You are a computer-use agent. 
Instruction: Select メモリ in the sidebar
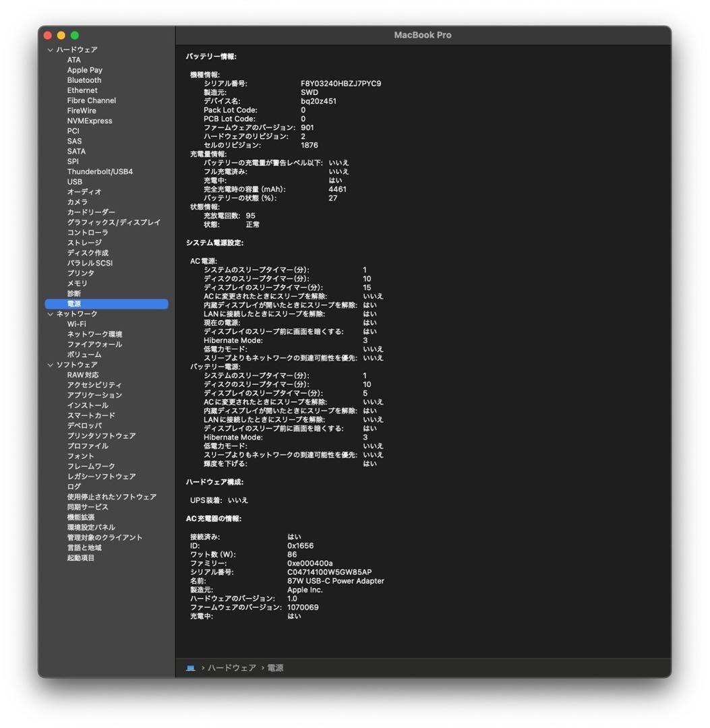(x=77, y=284)
